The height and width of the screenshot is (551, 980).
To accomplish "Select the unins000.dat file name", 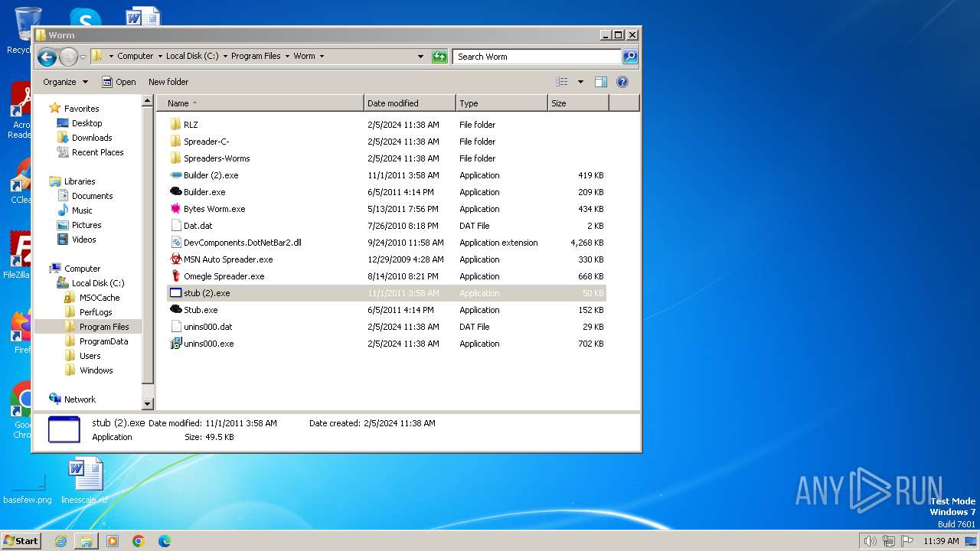I will pyautogui.click(x=207, y=327).
